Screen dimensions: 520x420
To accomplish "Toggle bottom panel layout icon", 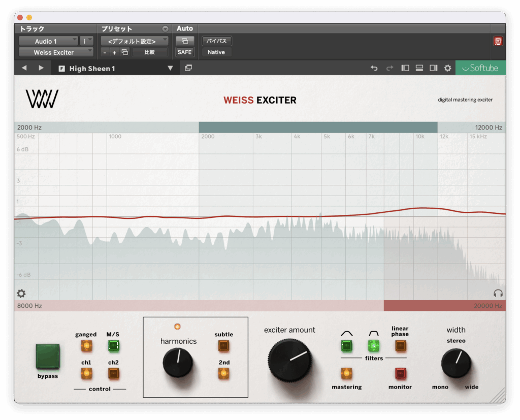I will pos(419,68).
